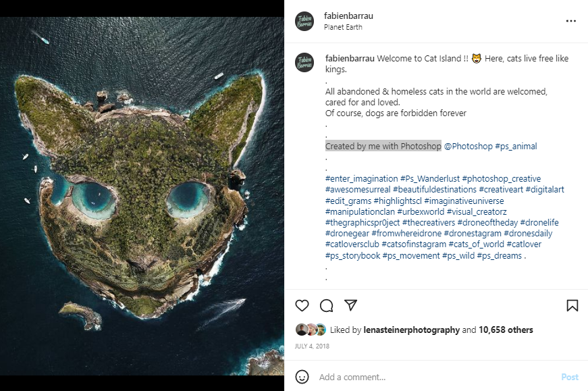
Task: Open the emoji picker in comment box
Action: tap(302, 377)
